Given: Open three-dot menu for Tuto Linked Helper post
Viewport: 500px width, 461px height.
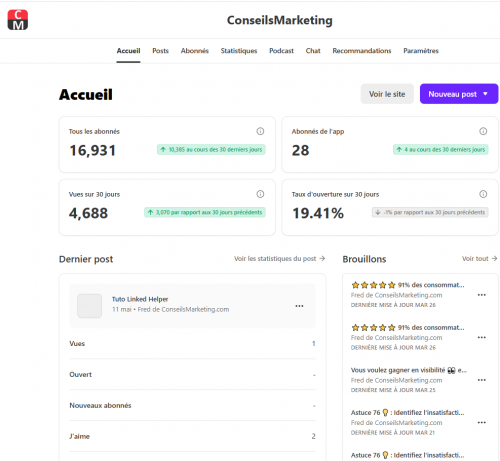Looking at the screenshot, I should click(x=299, y=306).
